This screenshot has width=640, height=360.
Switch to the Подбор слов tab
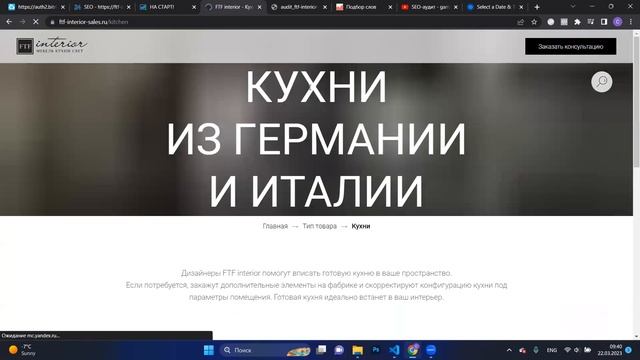(x=364, y=7)
